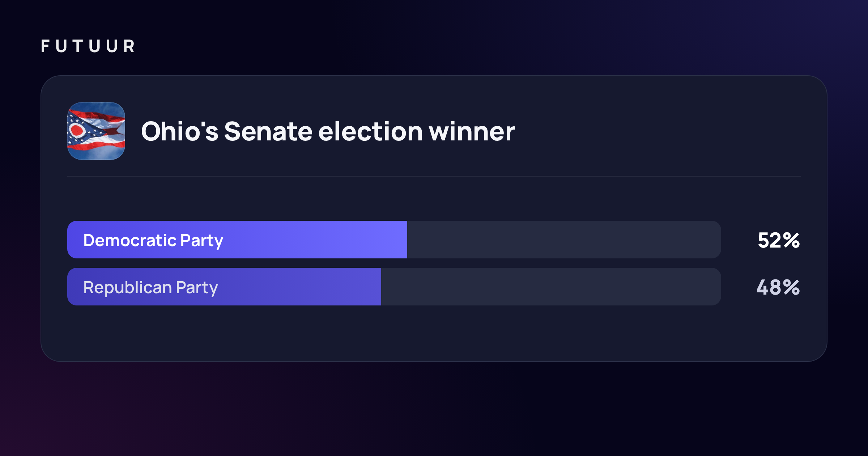Click the word Republican in the second bar
Screen dimensions: 868x456
pyautogui.click(x=127, y=287)
